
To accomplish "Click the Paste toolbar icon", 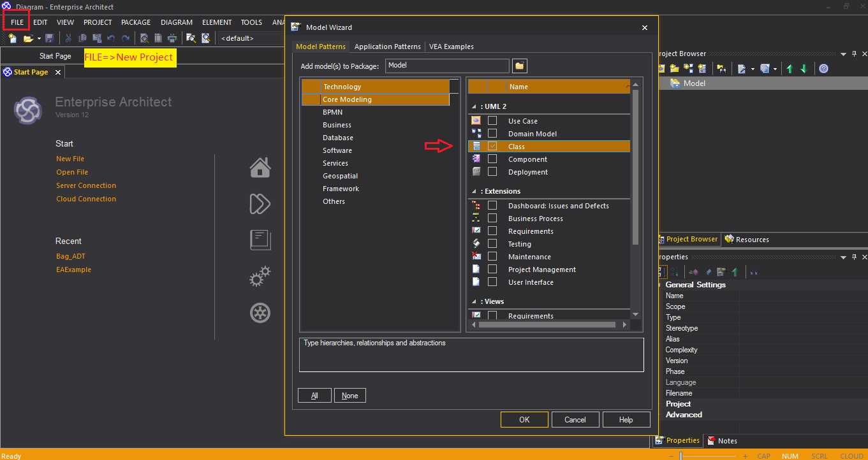I will pyautogui.click(x=96, y=38).
